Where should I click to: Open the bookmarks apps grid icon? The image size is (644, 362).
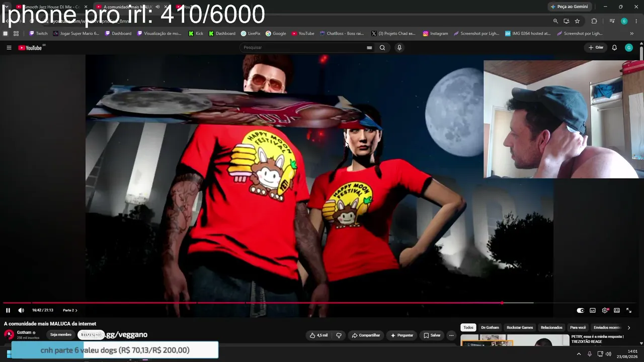(16, 34)
